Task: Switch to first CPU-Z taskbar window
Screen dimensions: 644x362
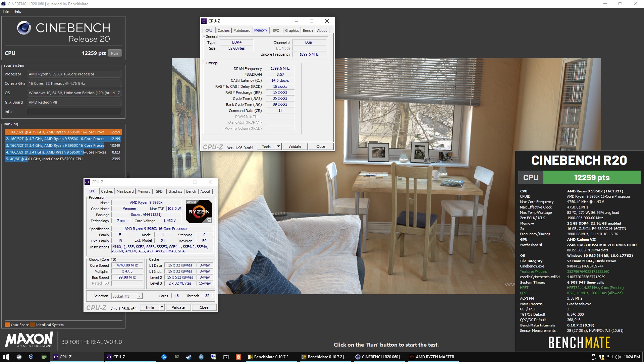Action: point(77,357)
